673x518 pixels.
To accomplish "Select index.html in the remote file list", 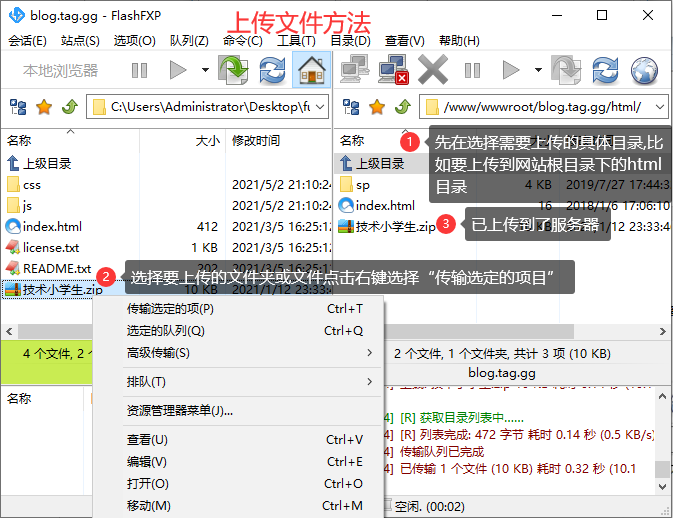I will (385, 205).
